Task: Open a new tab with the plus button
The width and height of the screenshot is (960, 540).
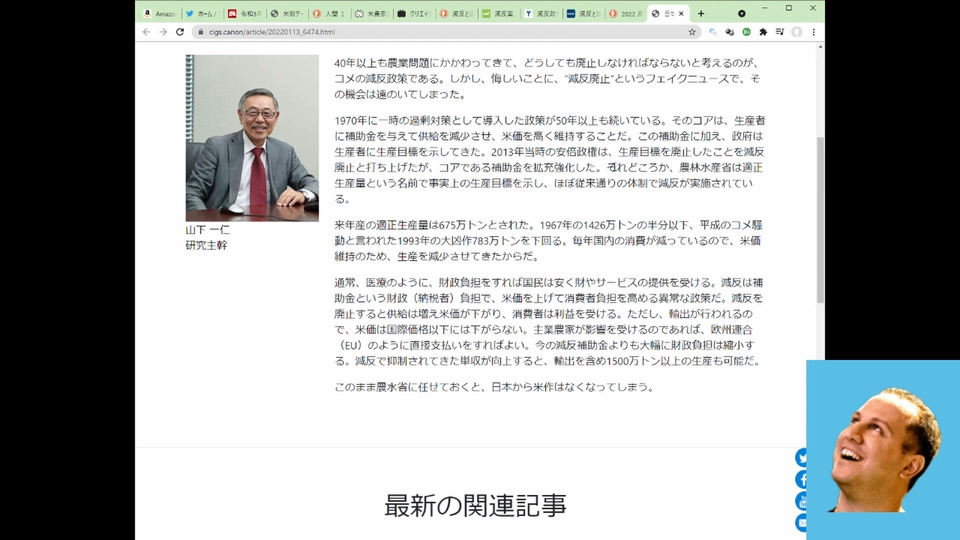Action: pos(701,13)
